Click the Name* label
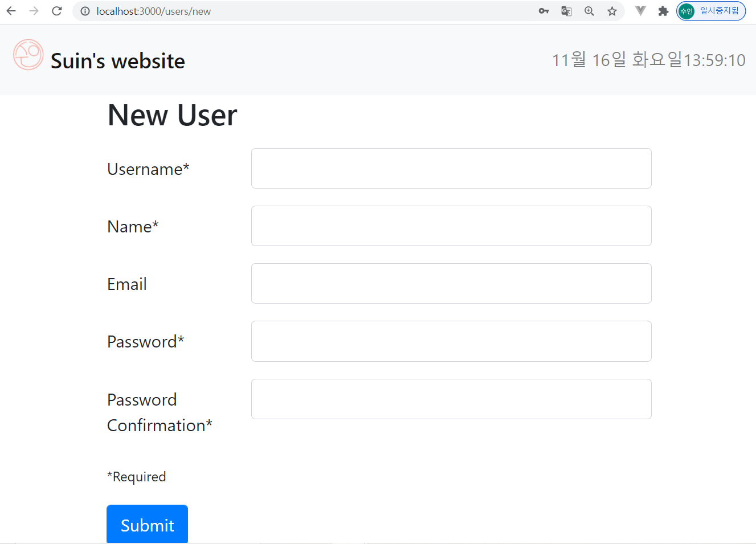 [x=133, y=227]
